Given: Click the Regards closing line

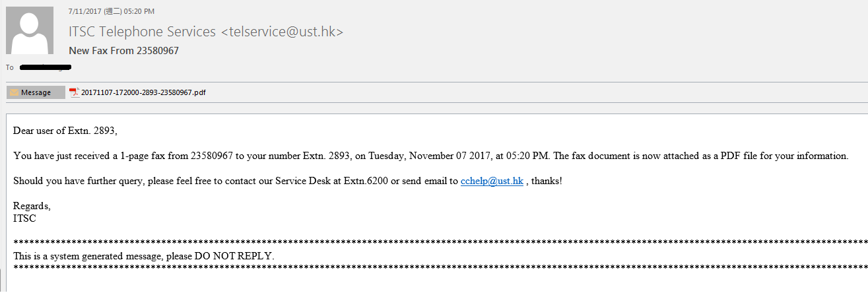Looking at the screenshot, I should (x=32, y=206).
